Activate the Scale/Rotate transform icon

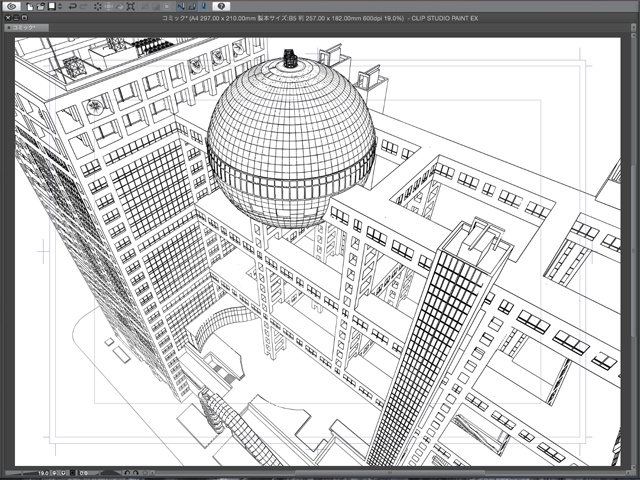pos(131,7)
